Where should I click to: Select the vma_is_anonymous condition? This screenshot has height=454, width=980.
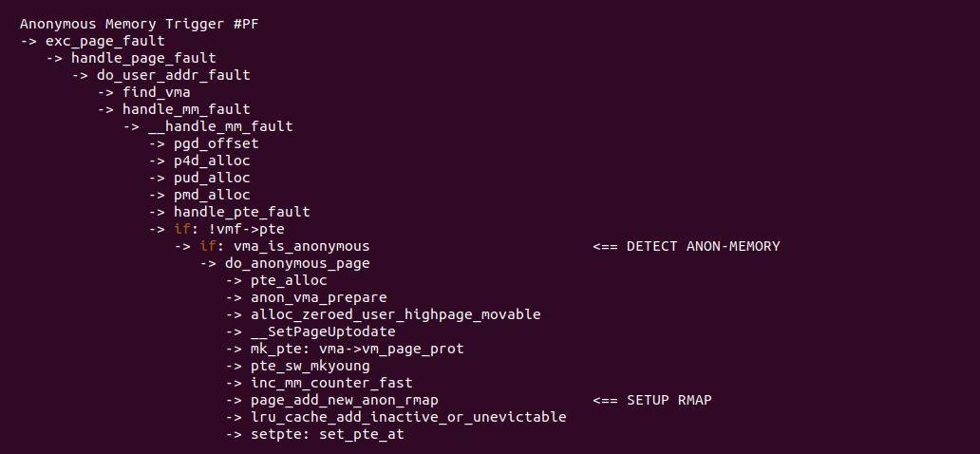pyautogui.click(x=294, y=246)
